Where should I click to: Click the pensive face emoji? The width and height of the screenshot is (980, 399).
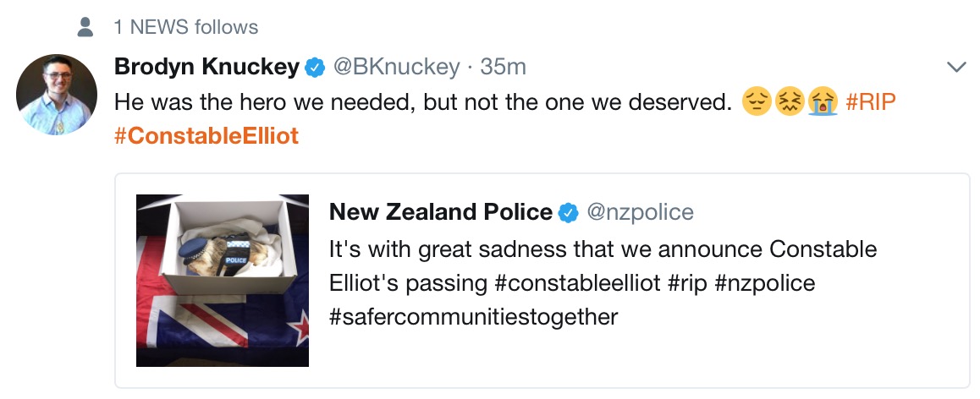(x=756, y=102)
